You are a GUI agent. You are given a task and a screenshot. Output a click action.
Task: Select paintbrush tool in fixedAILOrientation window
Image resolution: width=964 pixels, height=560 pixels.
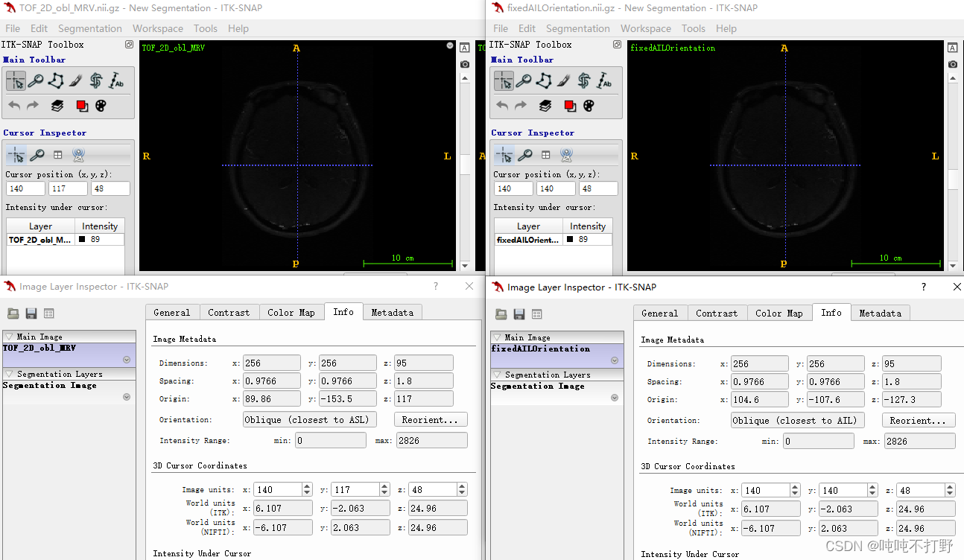coord(564,81)
